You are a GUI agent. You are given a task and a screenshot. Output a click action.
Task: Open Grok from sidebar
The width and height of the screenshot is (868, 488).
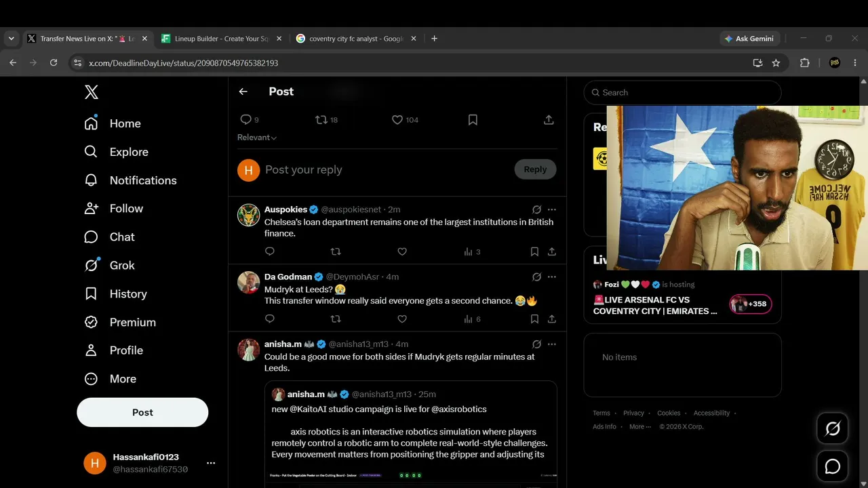[109, 265]
